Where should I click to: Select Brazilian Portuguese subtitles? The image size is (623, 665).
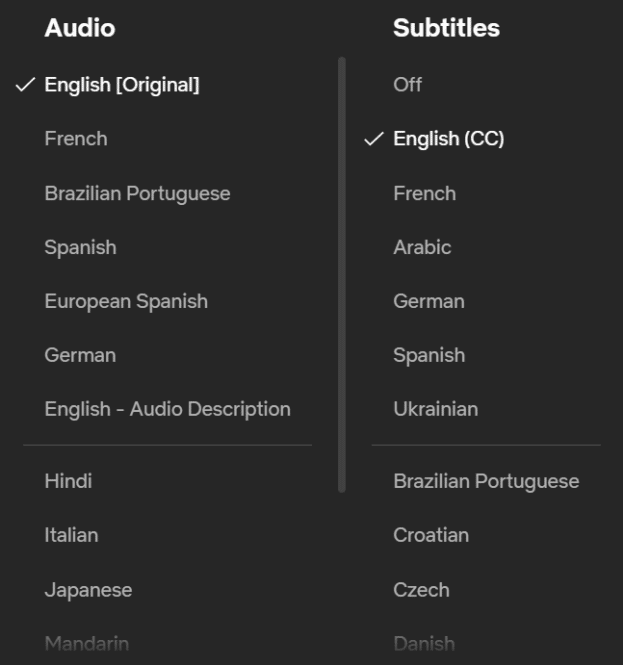[486, 481]
